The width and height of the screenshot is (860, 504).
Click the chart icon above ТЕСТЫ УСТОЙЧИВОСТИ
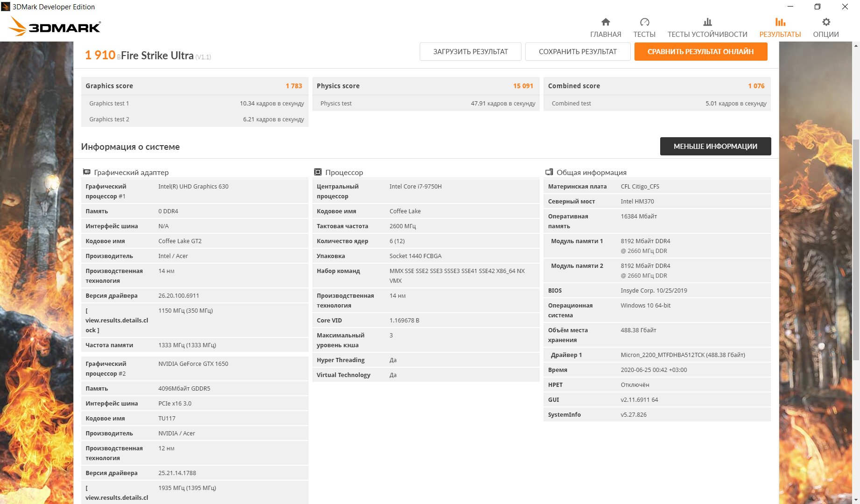[x=707, y=22]
